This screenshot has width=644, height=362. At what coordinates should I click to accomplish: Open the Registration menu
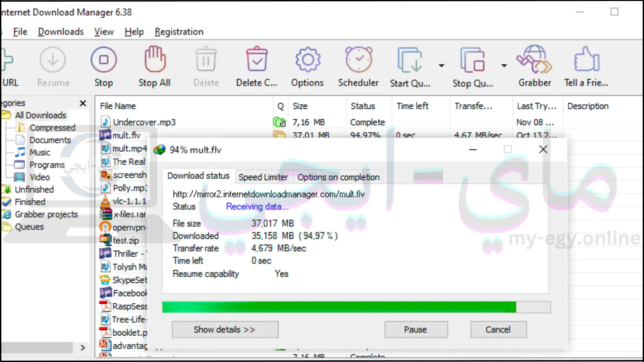179,32
